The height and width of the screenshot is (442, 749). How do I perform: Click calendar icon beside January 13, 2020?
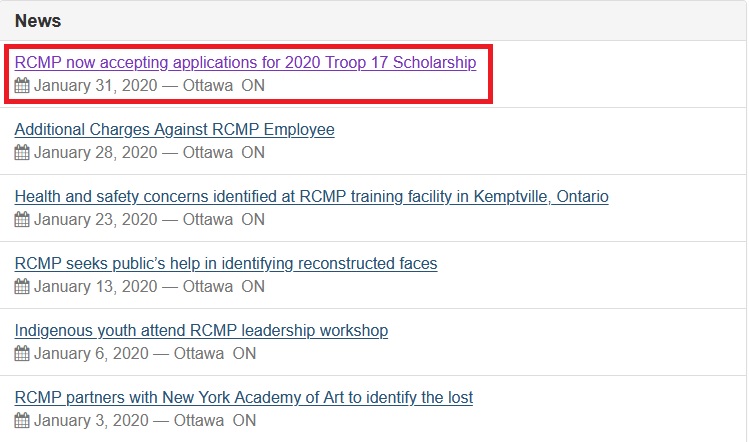[22, 287]
